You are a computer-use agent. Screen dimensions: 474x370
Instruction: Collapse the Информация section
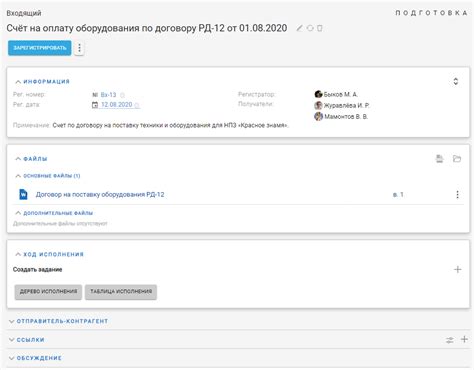click(18, 82)
